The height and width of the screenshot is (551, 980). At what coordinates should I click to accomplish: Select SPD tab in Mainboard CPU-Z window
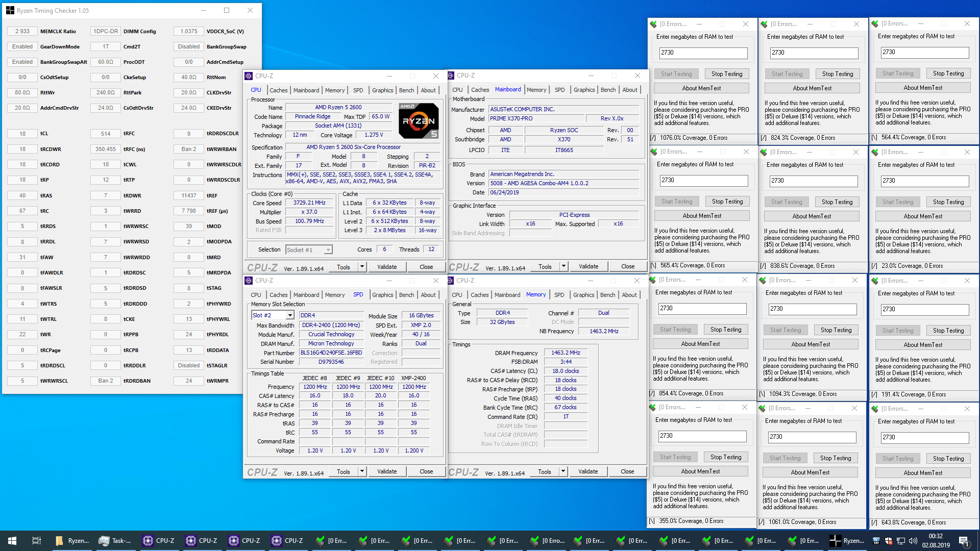click(560, 90)
